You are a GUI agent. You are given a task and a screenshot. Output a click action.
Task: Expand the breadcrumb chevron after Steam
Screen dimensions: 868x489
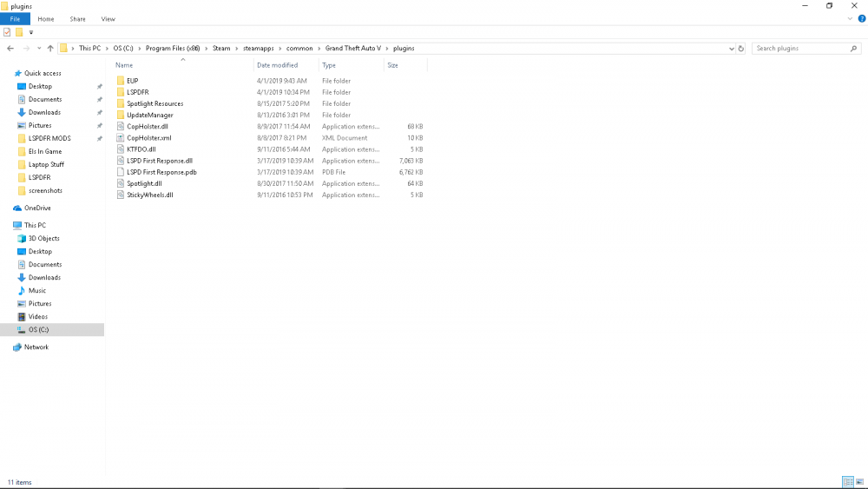[236, 48]
